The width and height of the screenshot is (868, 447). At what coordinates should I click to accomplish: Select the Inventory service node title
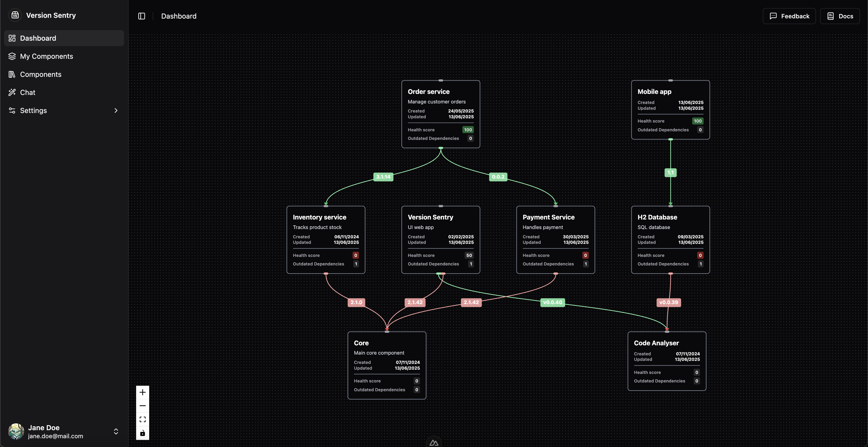pos(319,217)
